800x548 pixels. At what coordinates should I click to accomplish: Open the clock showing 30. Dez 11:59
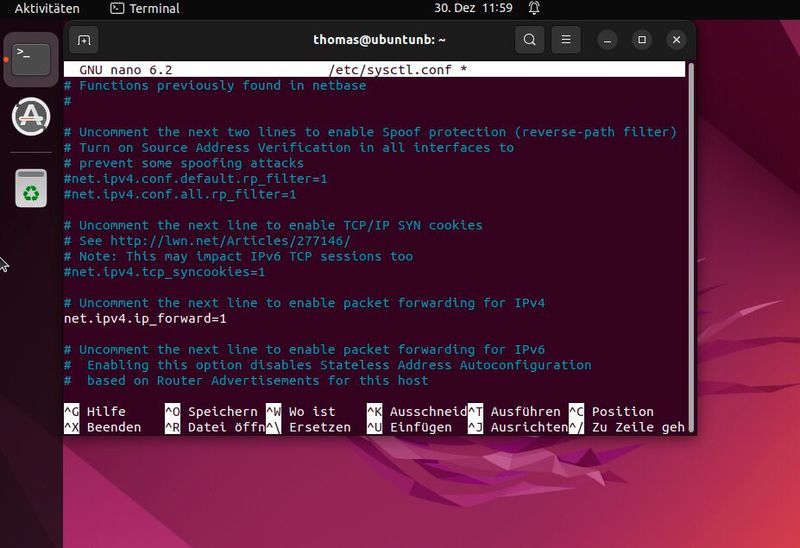pos(473,9)
